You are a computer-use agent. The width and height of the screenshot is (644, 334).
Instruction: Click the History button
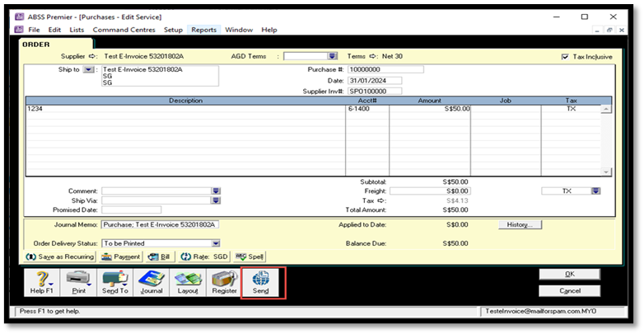520,224
